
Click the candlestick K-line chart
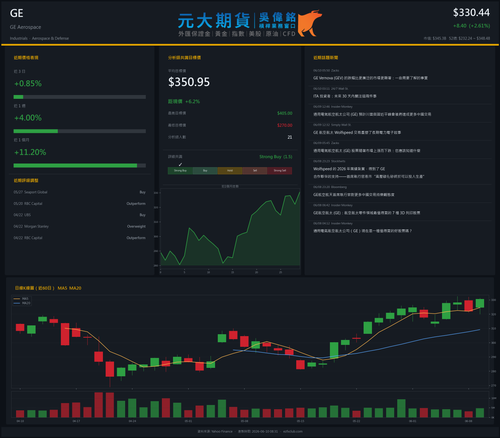pos(251,342)
